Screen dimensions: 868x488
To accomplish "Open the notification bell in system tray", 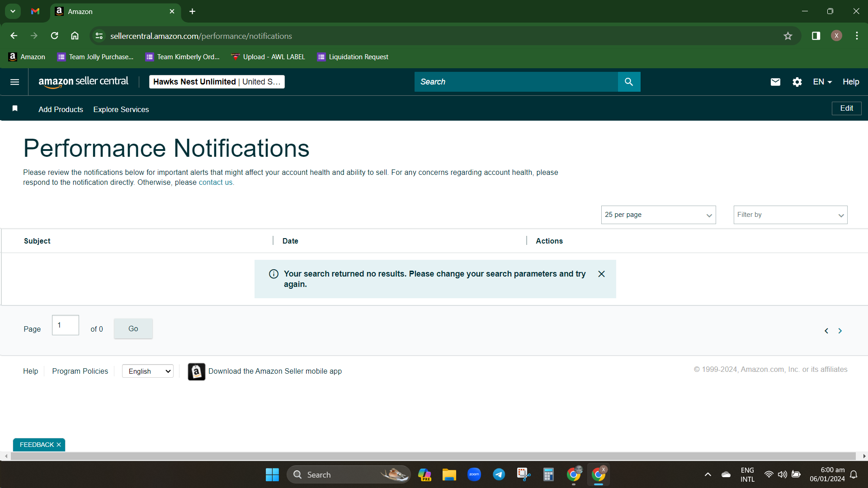I will pyautogui.click(x=854, y=474).
